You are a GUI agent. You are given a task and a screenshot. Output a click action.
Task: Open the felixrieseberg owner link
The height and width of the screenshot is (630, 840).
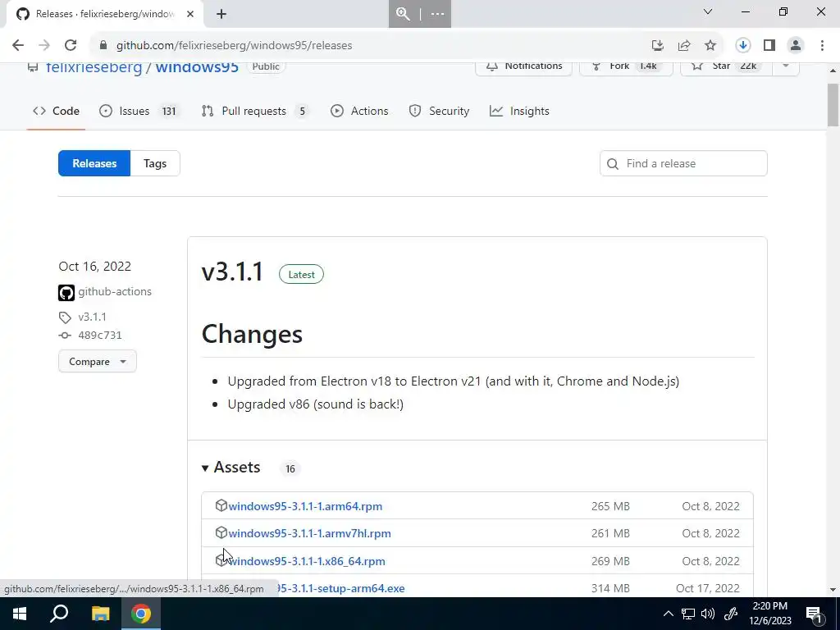pos(94,67)
